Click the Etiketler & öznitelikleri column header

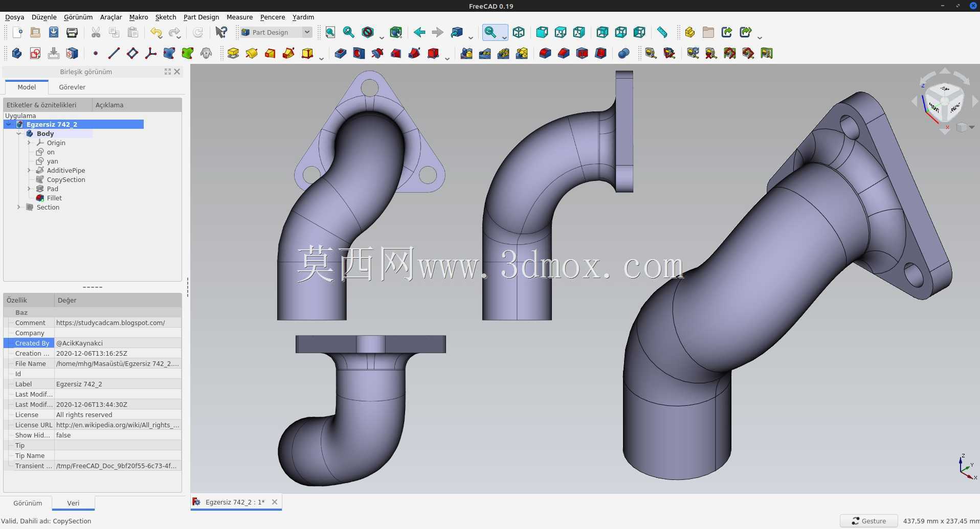pos(48,105)
